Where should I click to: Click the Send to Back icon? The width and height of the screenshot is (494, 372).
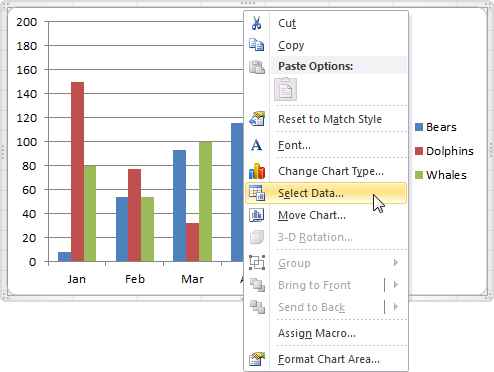coord(257,307)
